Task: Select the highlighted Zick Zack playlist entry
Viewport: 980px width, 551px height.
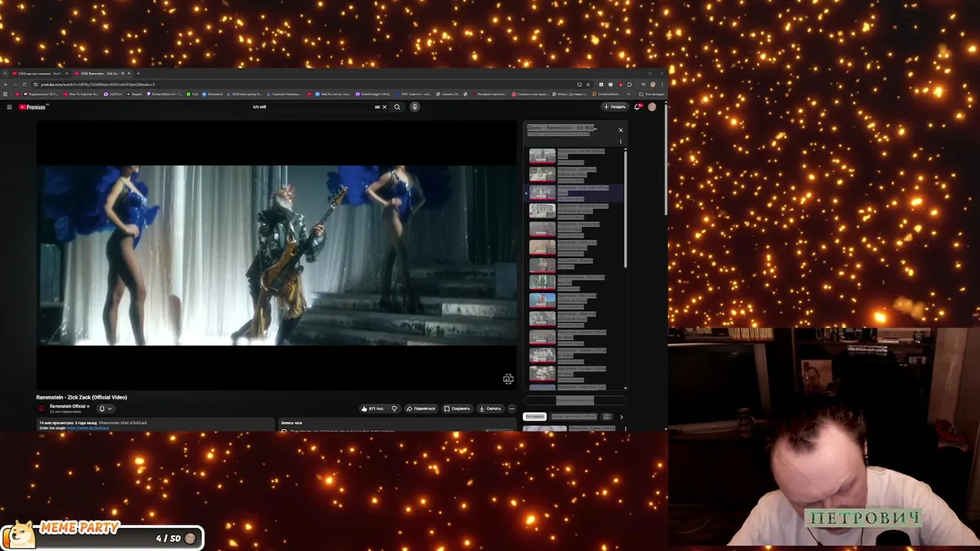Action: 574,193
